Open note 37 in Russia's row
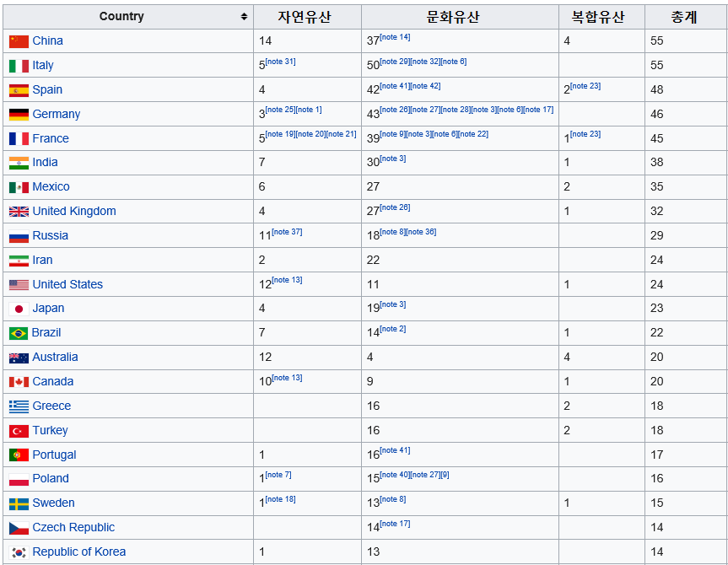728x565 pixels. click(287, 232)
